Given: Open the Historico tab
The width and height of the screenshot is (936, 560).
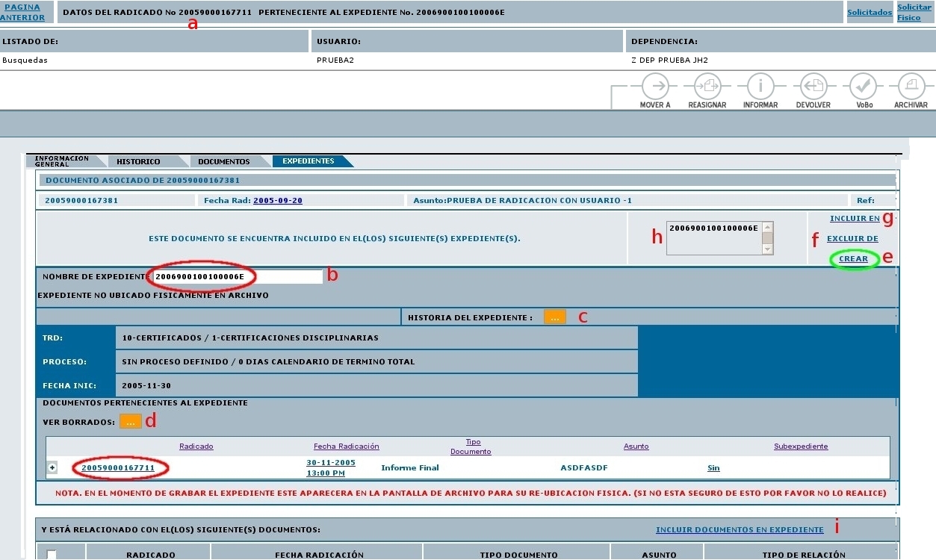Looking at the screenshot, I should (x=138, y=161).
